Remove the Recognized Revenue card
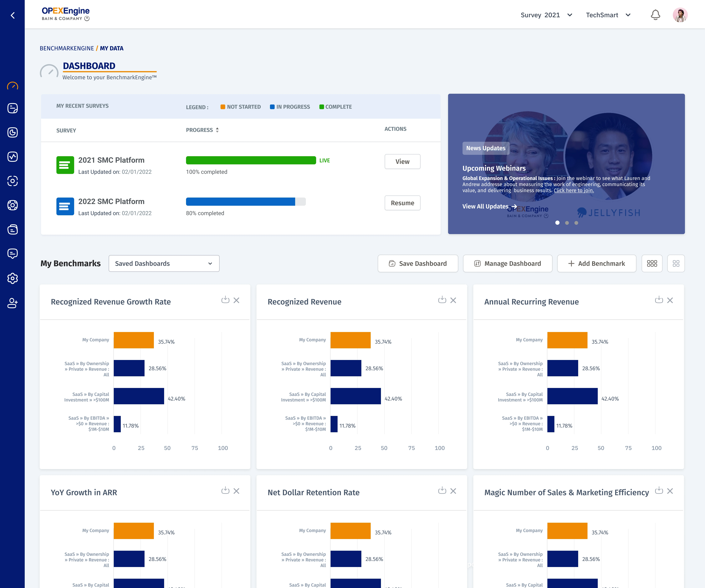Viewport: 705px width, 588px height. pyautogui.click(x=453, y=300)
